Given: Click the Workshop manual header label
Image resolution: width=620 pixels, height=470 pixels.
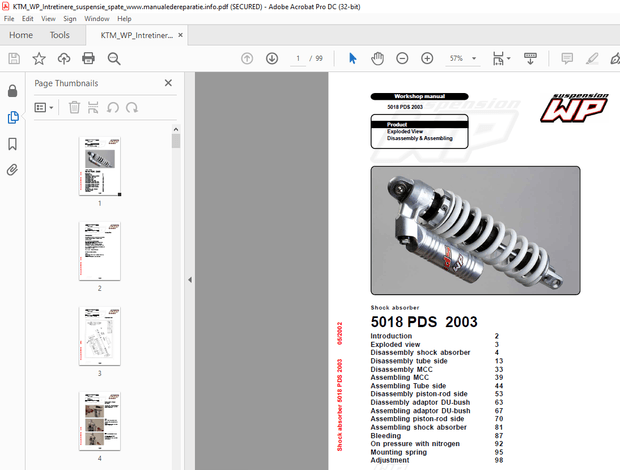Looking at the screenshot, I should (420, 96).
